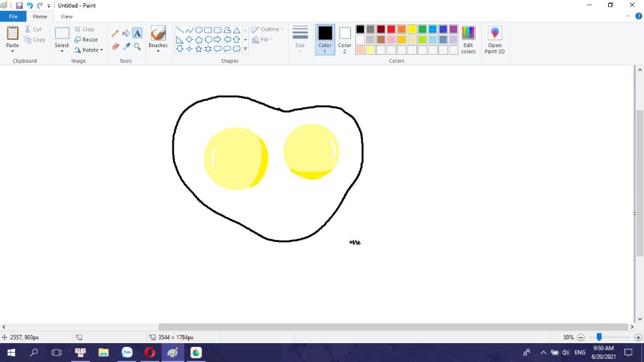Image resolution: width=644 pixels, height=362 pixels.
Task: Switch to the Home tab
Action: click(40, 16)
